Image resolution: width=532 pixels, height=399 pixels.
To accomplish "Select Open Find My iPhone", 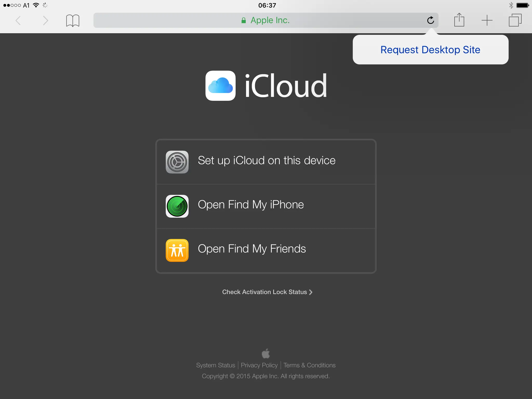I will pos(251,205).
